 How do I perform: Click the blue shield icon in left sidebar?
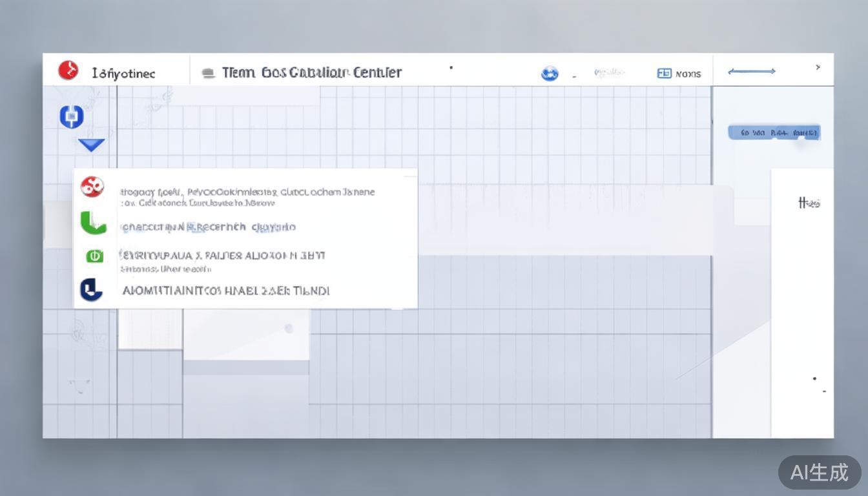pyautogui.click(x=72, y=117)
